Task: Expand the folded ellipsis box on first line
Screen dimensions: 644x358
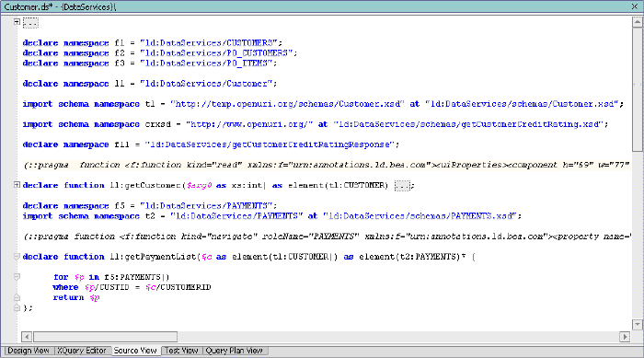Action: click(30, 23)
